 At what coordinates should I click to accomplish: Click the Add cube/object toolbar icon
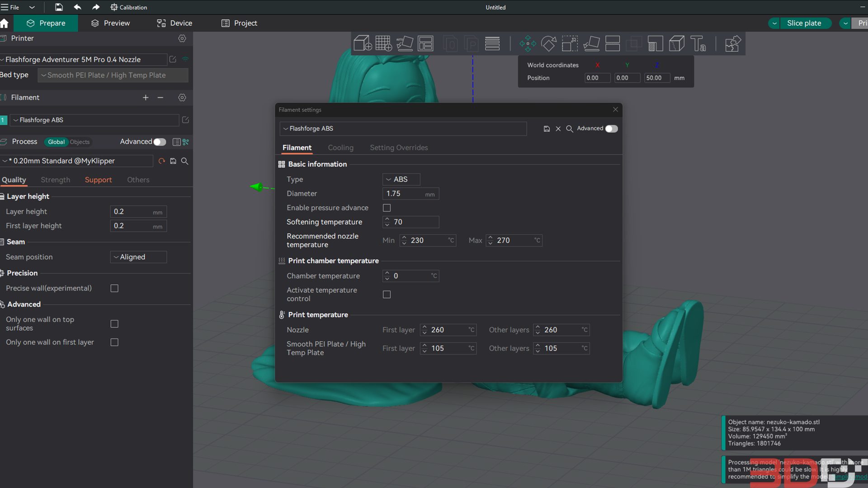pos(363,43)
